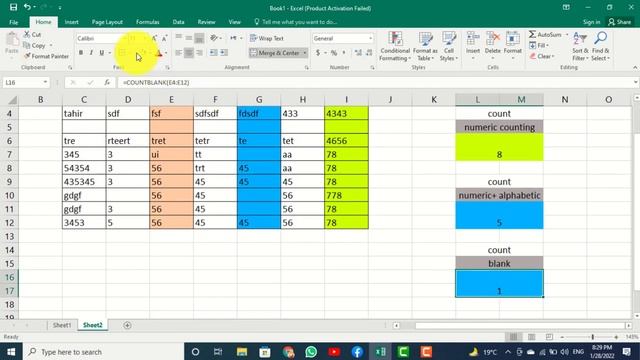
Task: Open the Windows Start button
Action: pyautogui.click(x=11, y=352)
